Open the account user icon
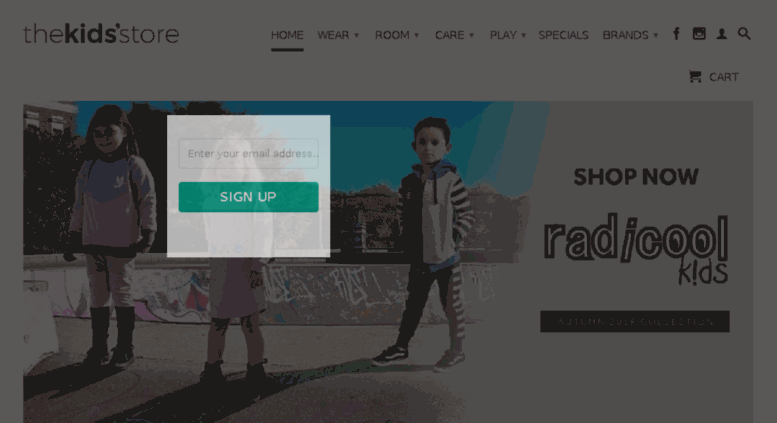The width and height of the screenshot is (777, 423). coord(722,34)
